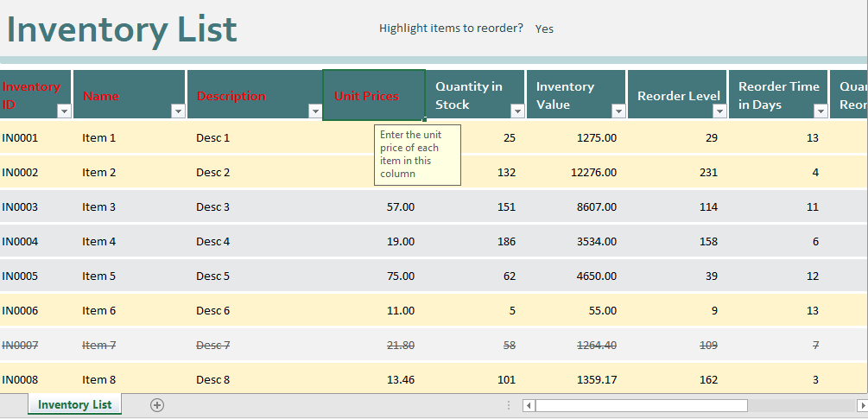The width and height of the screenshot is (868, 419).
Task: Select the Item 5 name cell
Action: click(x=99, y=276)
